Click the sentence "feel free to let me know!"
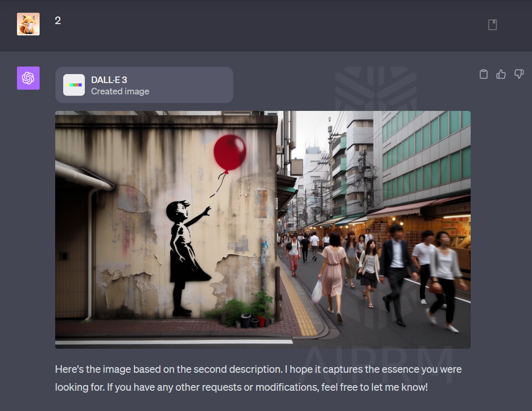The image size is (532, 411). [x=374, y=387]
